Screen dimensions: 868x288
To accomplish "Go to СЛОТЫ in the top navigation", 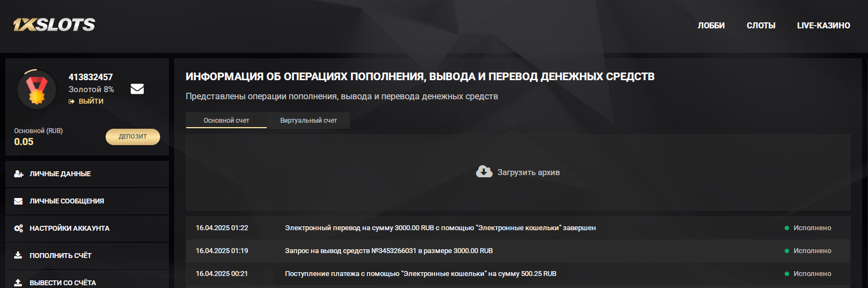I will click(x=761, y=26).
